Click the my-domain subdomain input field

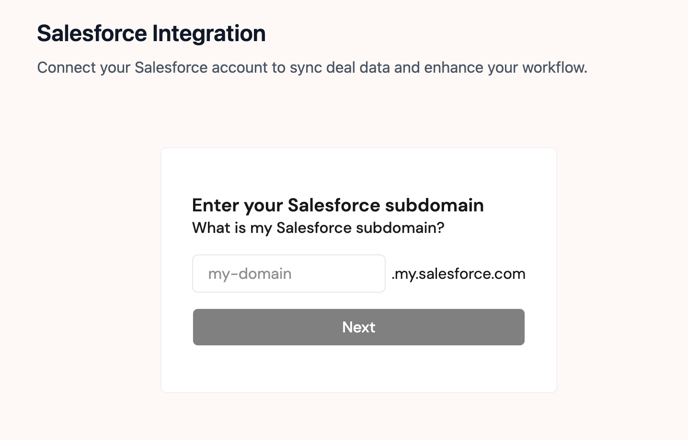pos(288,274)
